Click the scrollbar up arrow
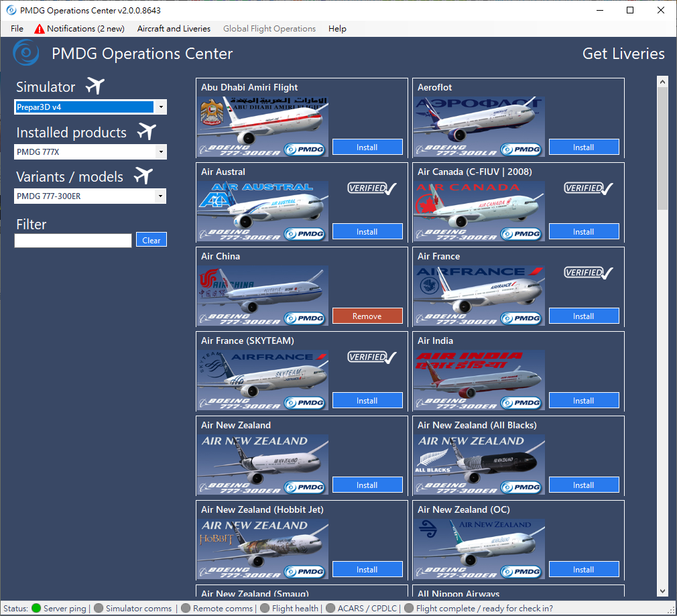 (662, 82)
